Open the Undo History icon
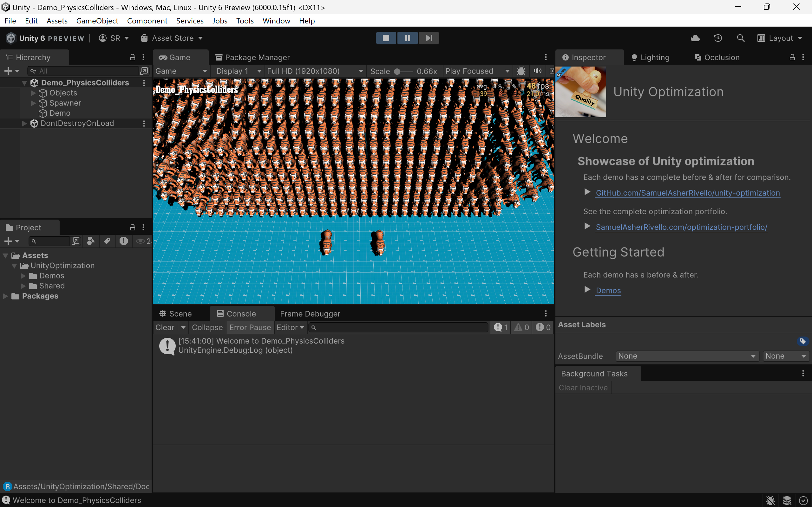 (x=718, y=38)
